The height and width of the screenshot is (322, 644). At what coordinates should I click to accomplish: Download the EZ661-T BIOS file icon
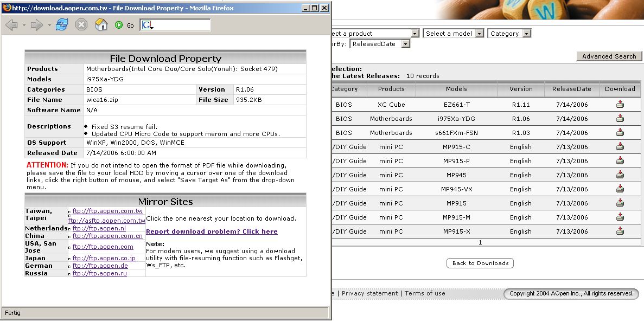620,104
